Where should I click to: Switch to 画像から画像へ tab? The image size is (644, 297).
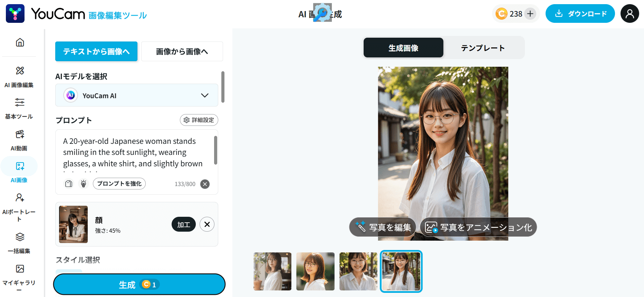click(x=182, y=52)
